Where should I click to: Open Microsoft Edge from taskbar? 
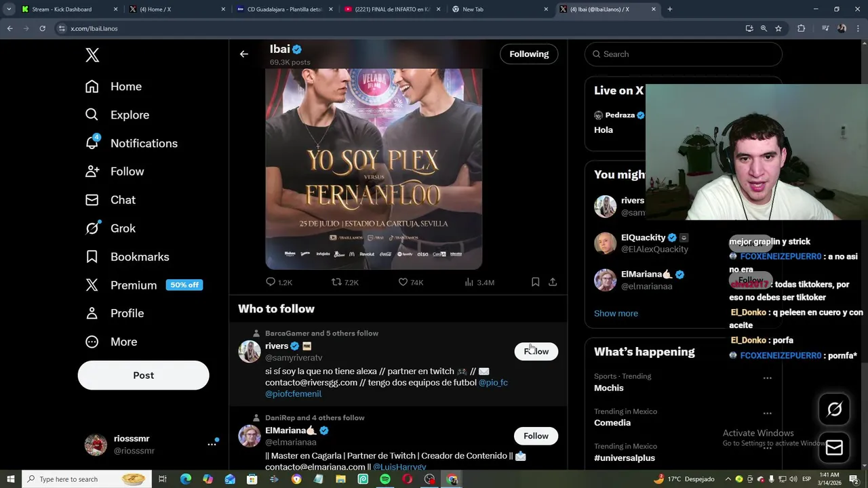186,479
